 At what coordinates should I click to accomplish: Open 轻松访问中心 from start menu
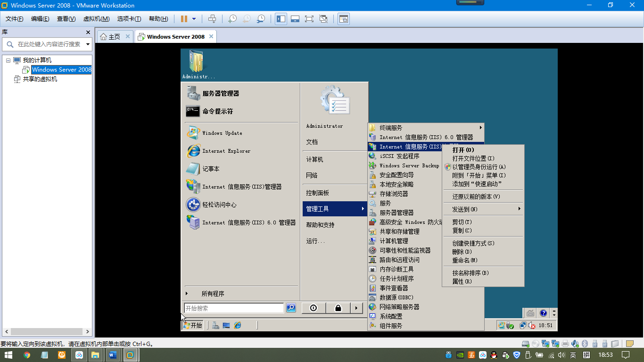pos(219,205)
